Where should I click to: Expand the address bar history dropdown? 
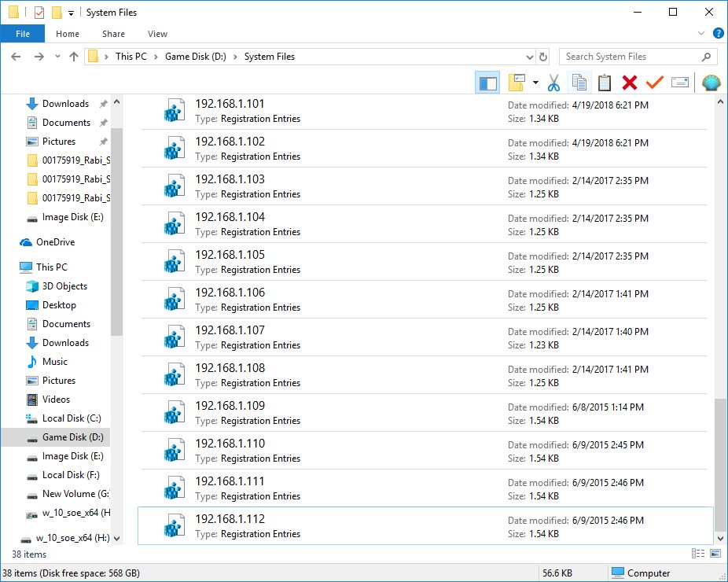click(529, 57)
